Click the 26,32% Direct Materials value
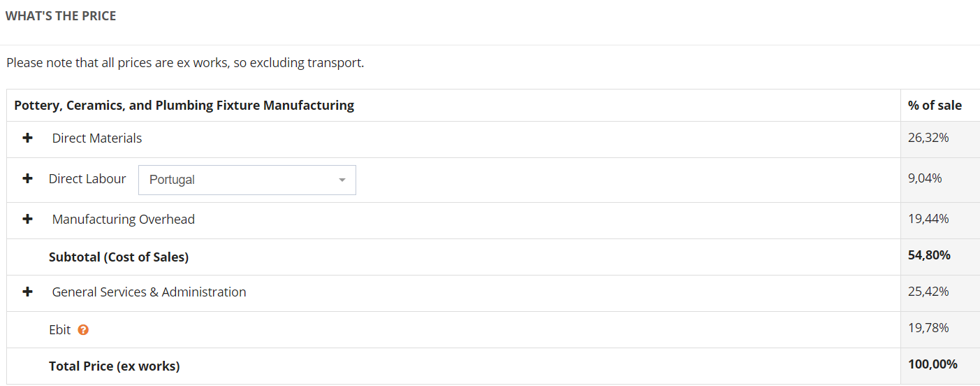The image size is (980, 386). pos(928,138)
